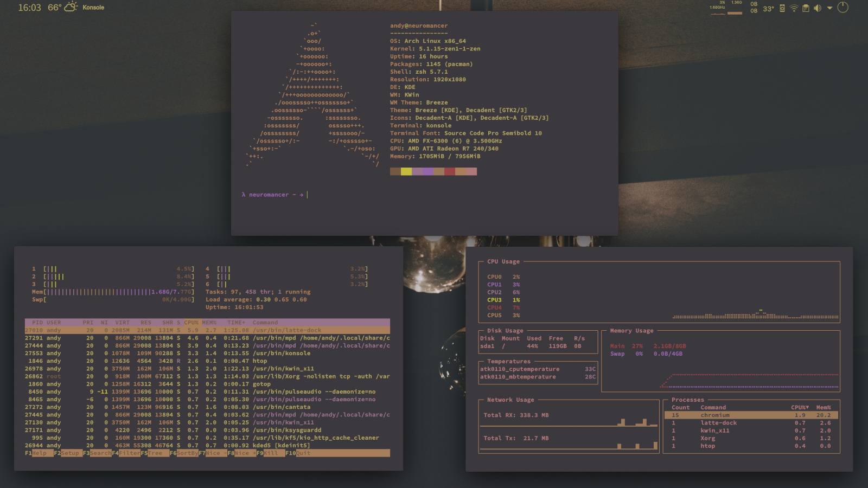Screen dimensions: 868x488
Task: Click the htop Swp usage bar
Action: pyautogui.click(x=113, y=299)
